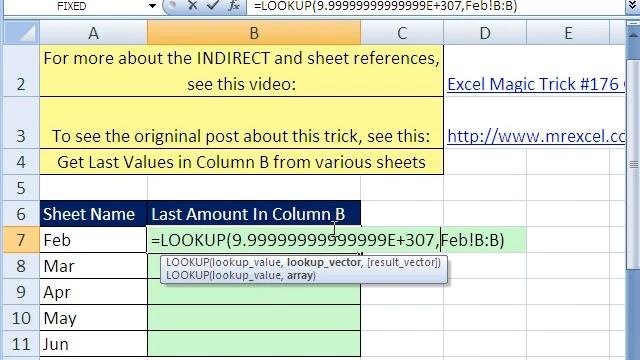640x360 pixels.
Task: Select the cell containing Apr
Action: 93,292
